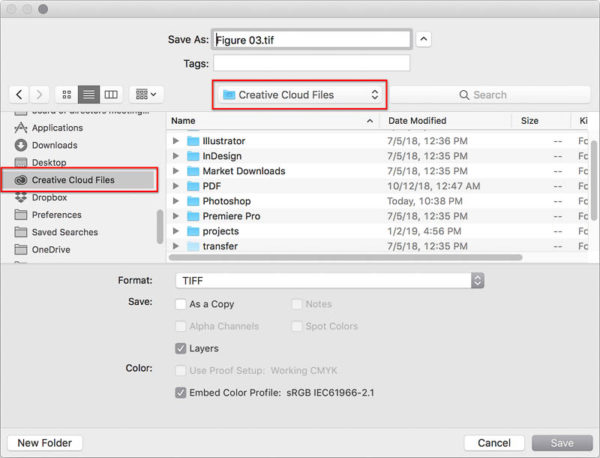600x458 pixels.
Task: Click the Photoshop row date 'Today, 10:38 PM'
Action: [425, 201]
